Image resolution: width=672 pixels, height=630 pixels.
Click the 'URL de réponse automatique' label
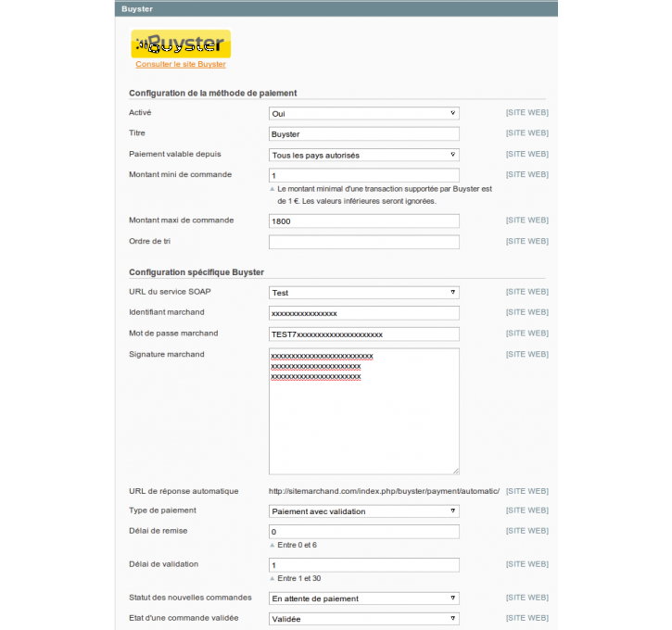click(x=184, y=491)
